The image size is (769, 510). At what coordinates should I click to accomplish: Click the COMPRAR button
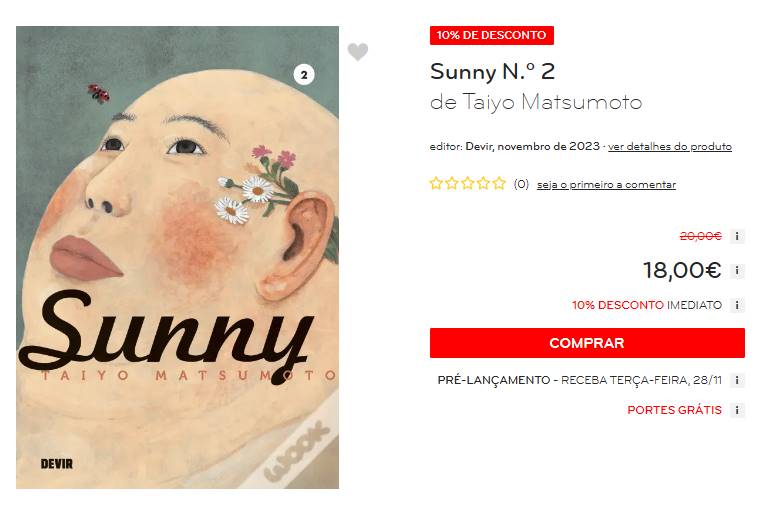(x=587, y=343)
